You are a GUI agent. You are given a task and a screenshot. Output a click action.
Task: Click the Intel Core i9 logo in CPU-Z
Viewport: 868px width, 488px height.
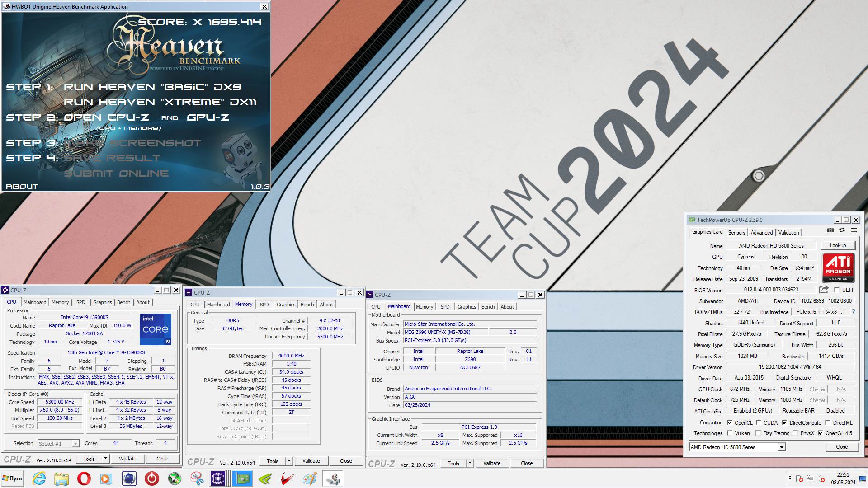coord(156,329)
